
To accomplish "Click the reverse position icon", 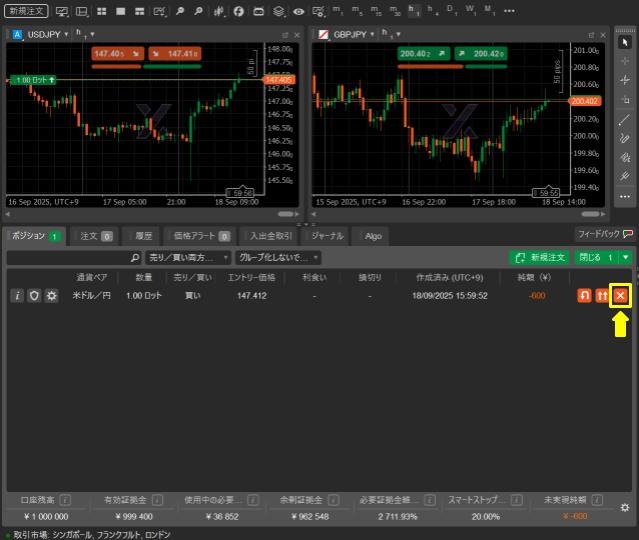I will (x=584, y=295).
